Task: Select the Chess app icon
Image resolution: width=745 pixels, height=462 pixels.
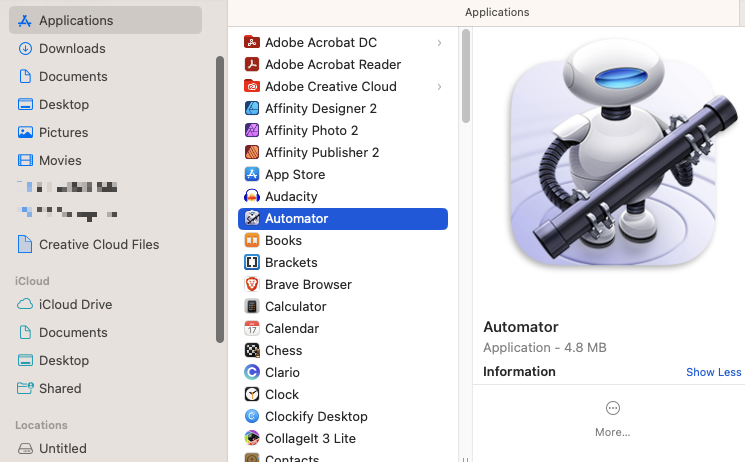Action: (252, 350)
